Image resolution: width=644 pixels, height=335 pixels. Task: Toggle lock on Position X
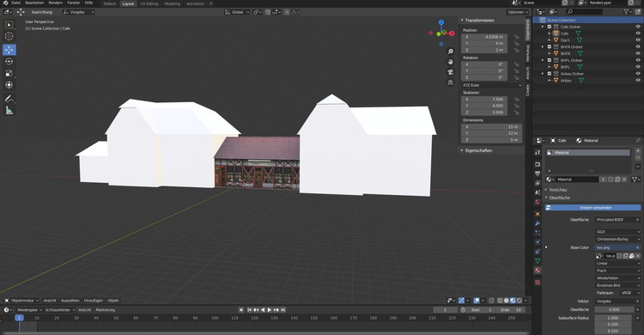(x=516, y=37)
